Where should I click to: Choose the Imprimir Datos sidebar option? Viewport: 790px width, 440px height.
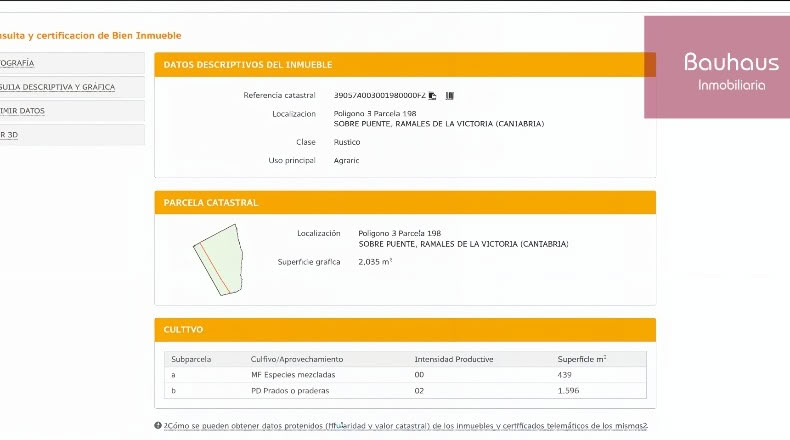72,111
